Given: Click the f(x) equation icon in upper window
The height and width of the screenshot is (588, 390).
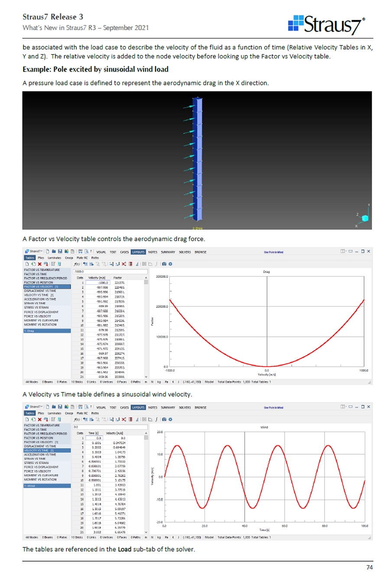Looking at the screenshot, I should click(x=76, y=264).
